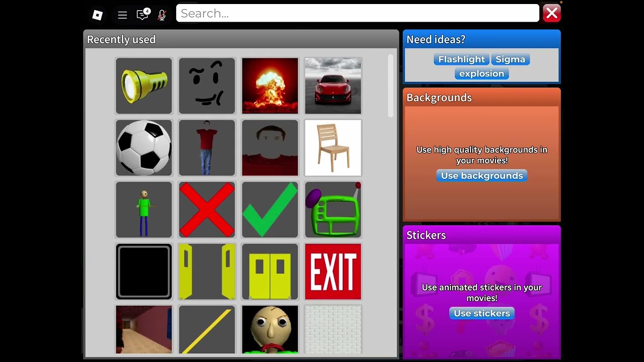Image resolution: width=644 pixels, height=362 pixels.
Task: Toggle the muted microphone icon
Action: (162, 15)
